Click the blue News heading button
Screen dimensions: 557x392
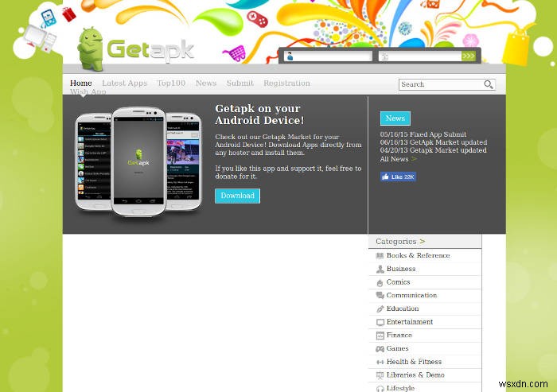click(395, 118)
